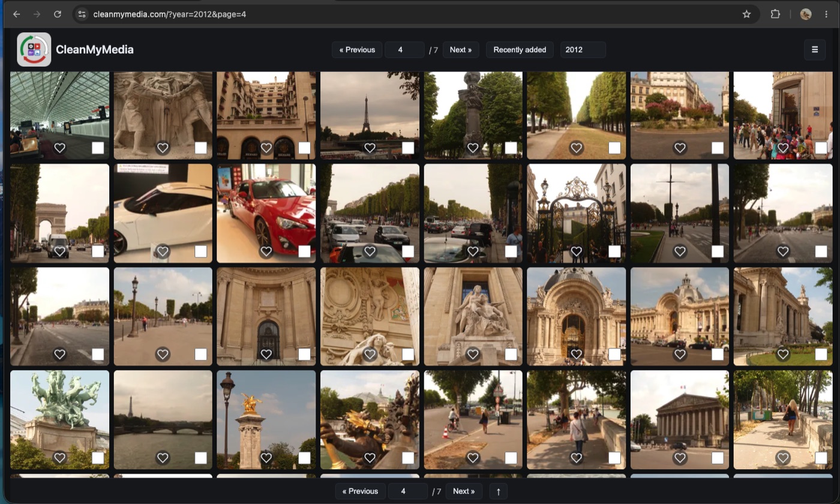This screenshot has height=504, width=840.
Task: Click the CleanMyMedia title text
Action: [95, 50]
